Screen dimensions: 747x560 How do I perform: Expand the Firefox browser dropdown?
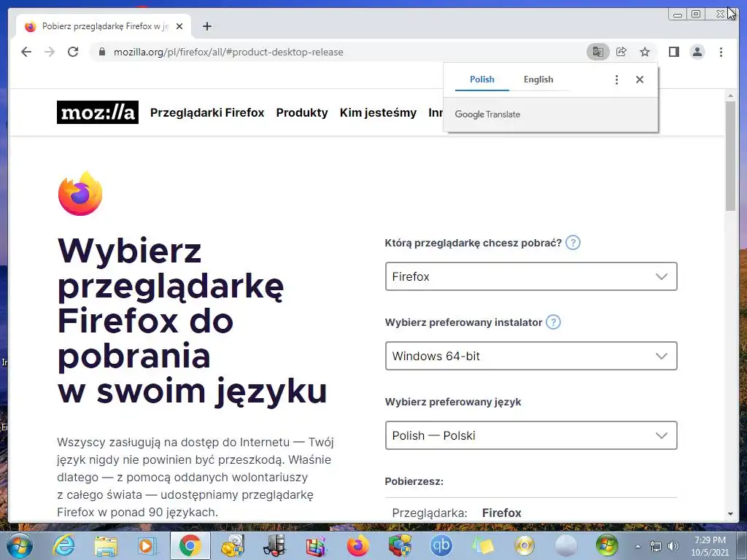[x=531, y=276]
